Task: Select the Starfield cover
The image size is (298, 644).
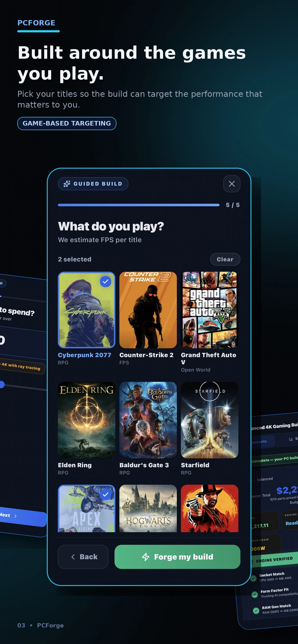Action: point(210,420)
